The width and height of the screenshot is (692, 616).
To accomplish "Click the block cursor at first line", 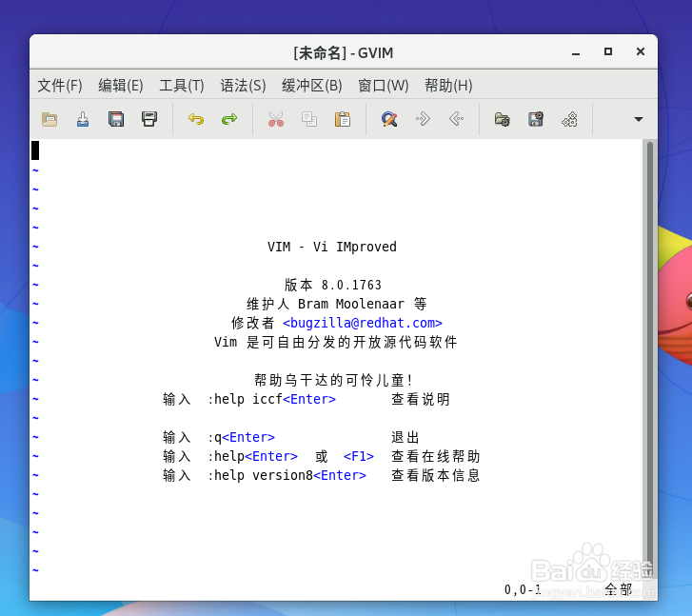I will 35,150.
